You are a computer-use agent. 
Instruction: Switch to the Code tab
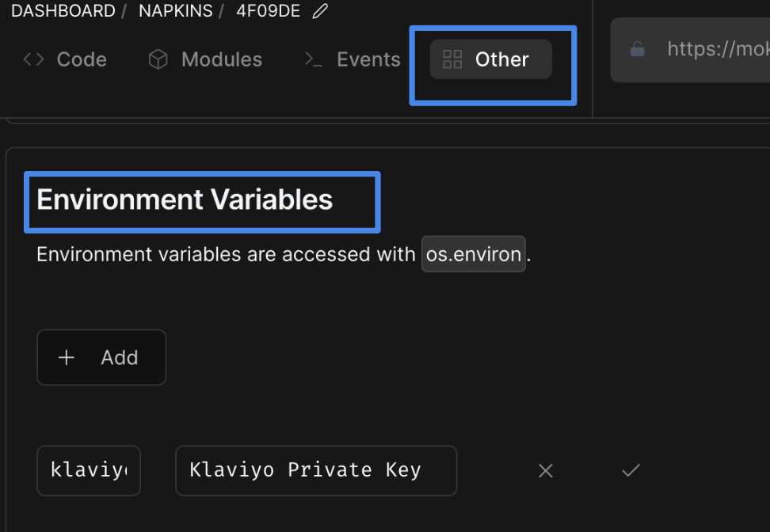click(x=81, y=59)
